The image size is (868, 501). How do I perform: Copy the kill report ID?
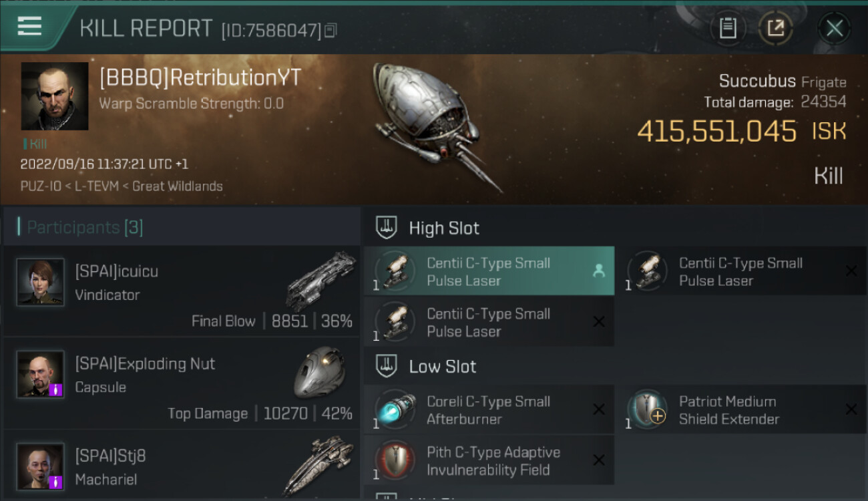(331, 31)
